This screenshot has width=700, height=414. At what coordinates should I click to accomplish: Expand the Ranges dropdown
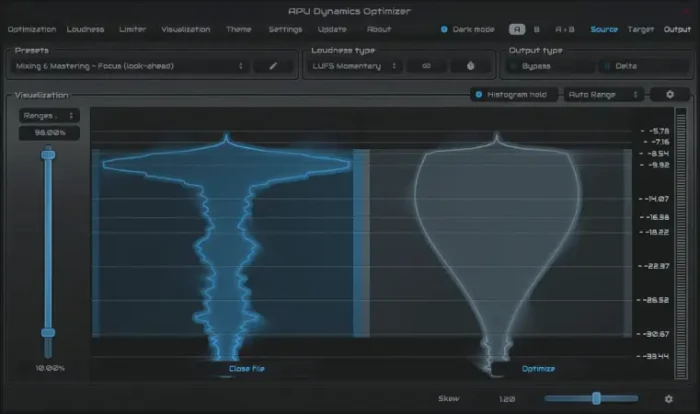49,116
